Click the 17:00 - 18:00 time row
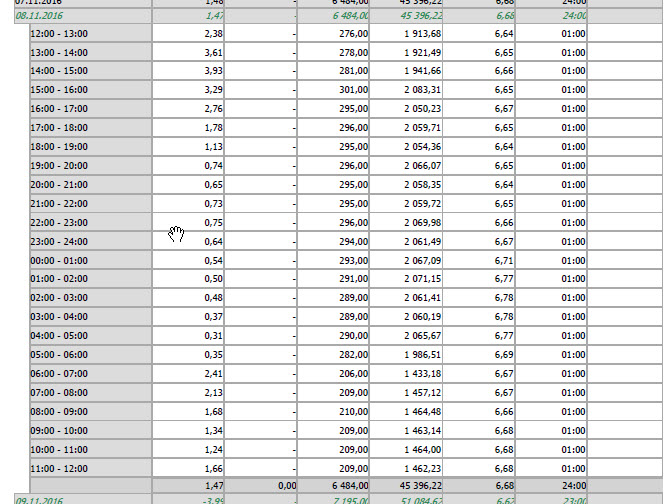The height and width of the screenshot is (504, 668). click(346, 128)
